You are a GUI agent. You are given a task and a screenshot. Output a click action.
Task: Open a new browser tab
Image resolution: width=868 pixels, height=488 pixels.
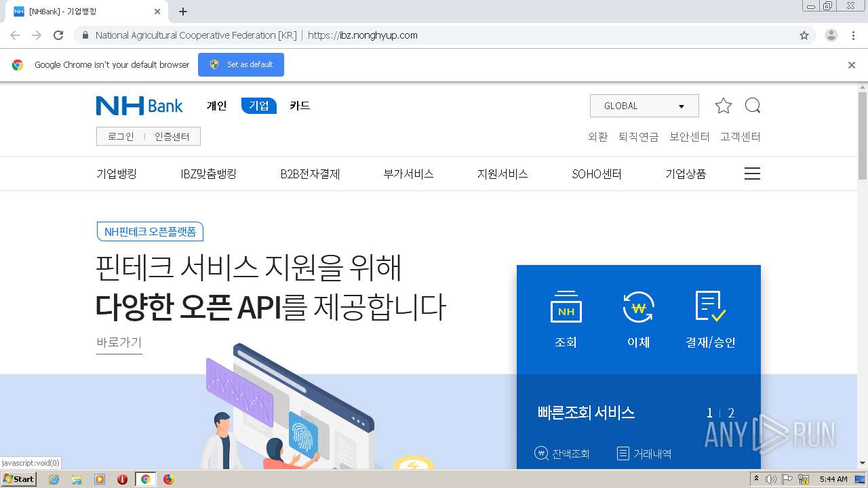tap(183, 12)
